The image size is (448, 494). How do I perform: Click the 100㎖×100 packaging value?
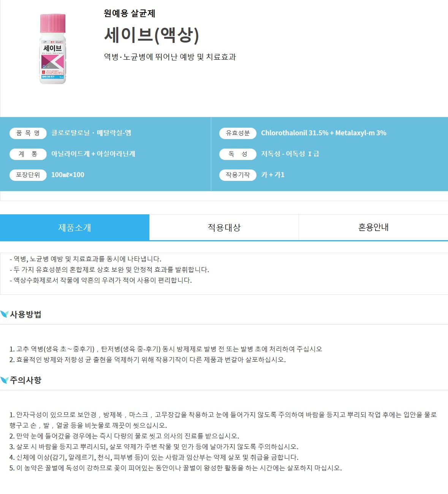click(x=68, y=175)
